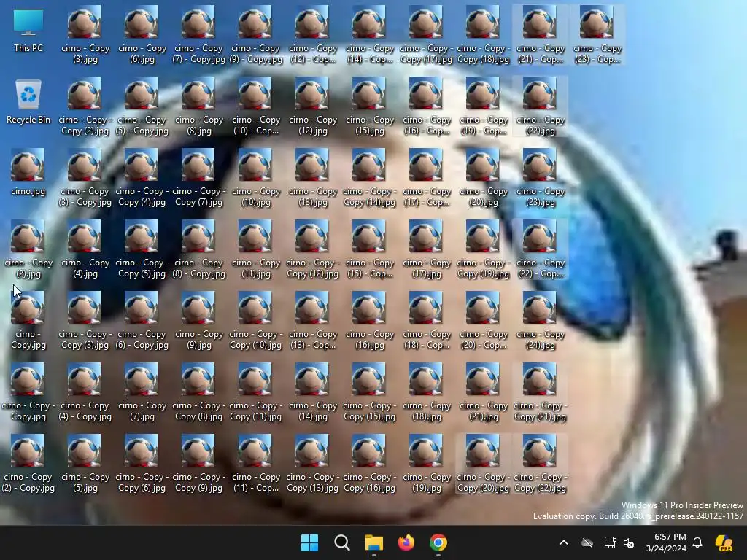The height and width of the screenshot is (560, 747).
Task: Select cirno - Copy (6) - Copy.jpg file
Action: click(142, 320)
